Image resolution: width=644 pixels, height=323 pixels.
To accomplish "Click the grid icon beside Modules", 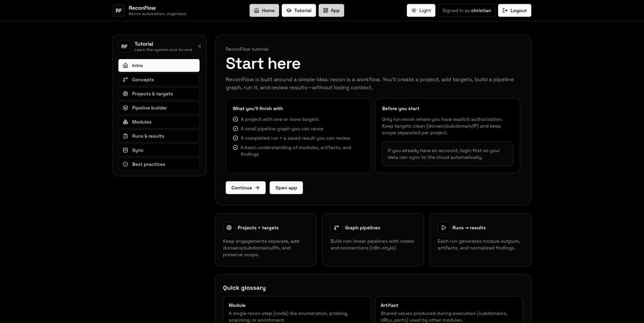I will pyautogui.click(x=126, y=122).
